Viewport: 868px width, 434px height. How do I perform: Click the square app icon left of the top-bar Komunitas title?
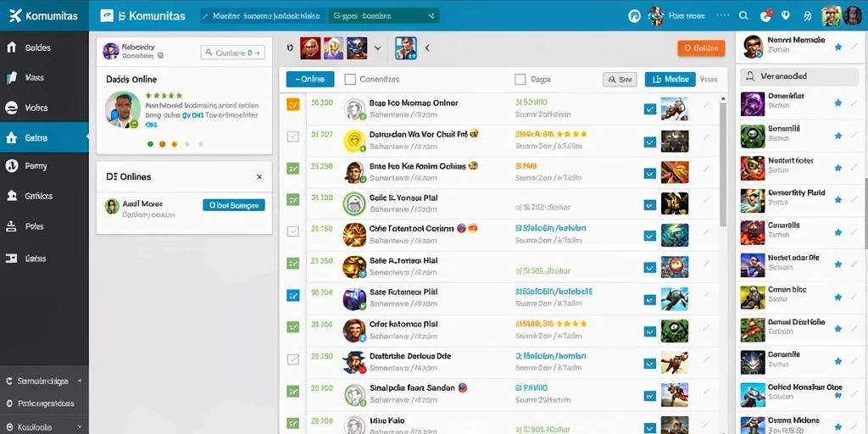tap(107, 15)
